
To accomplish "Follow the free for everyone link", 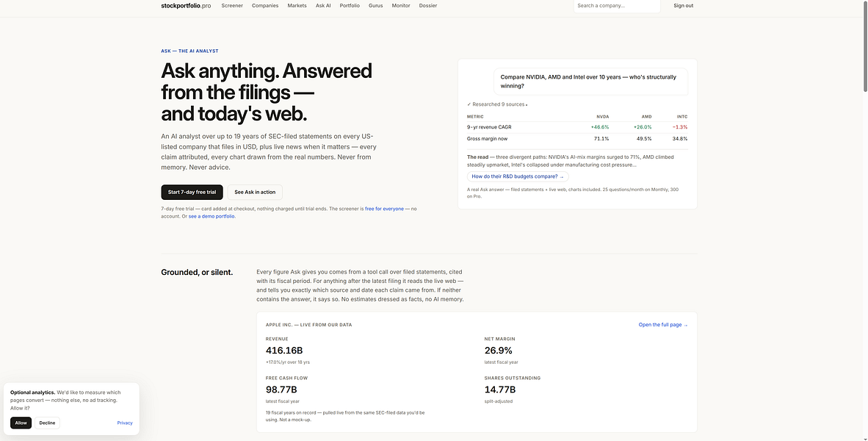I will [x=384, y=209].
